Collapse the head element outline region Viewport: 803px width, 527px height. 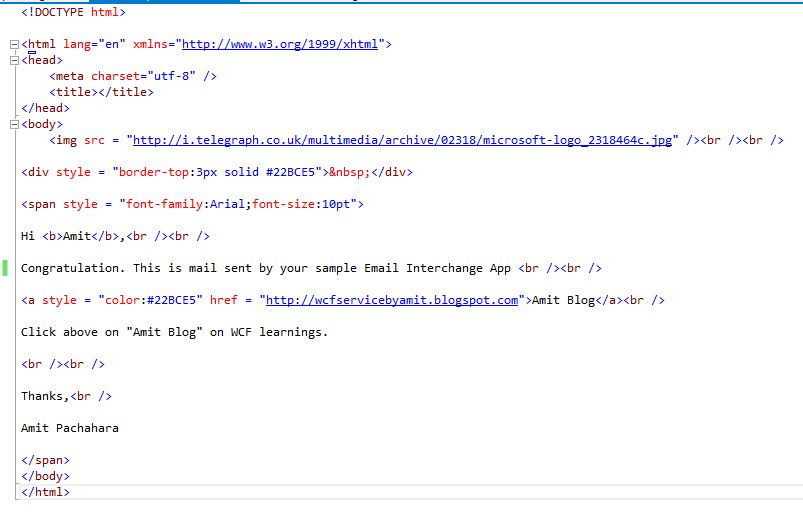click(x=14, y=60)
